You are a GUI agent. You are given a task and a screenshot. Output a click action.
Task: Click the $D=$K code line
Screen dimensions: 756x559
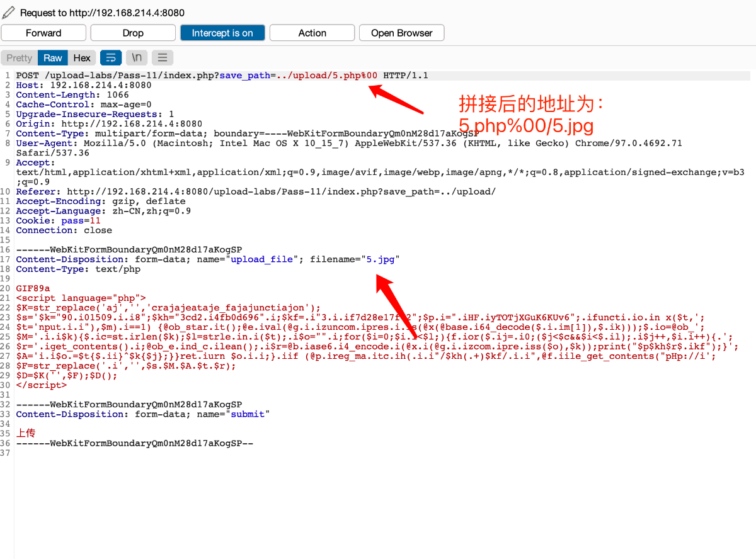coord(67,376)
